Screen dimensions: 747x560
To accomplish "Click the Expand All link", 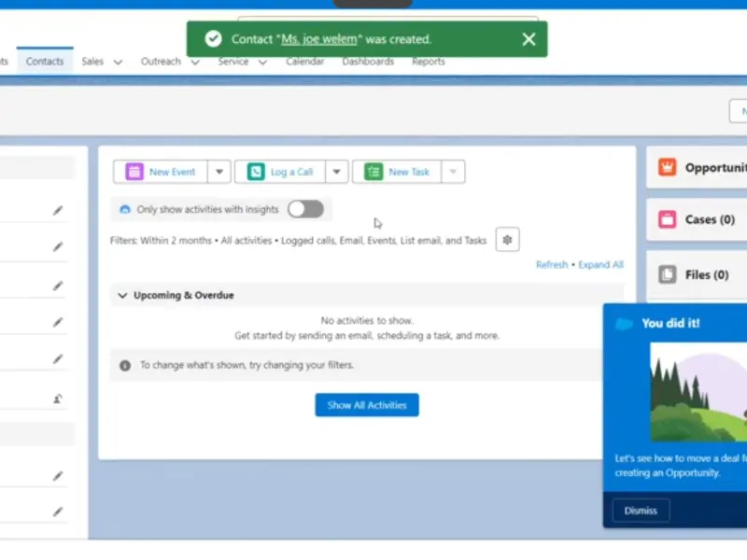I will (x=600, y=265).
